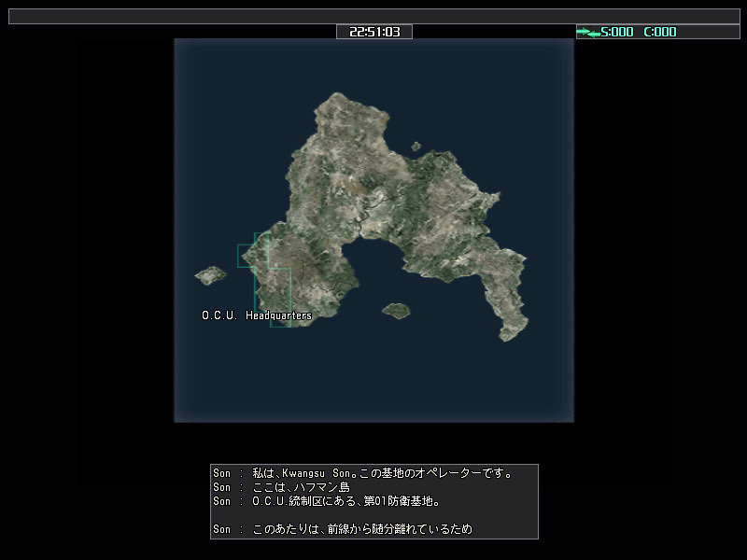
Task: Click the small western islet on map
Action: 210,275
